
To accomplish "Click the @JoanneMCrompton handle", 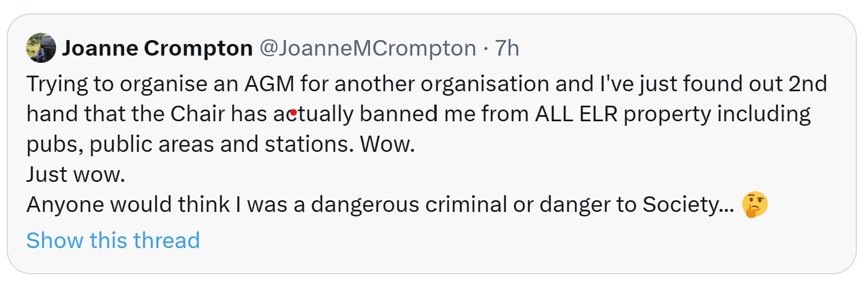I will click(368, 49).
